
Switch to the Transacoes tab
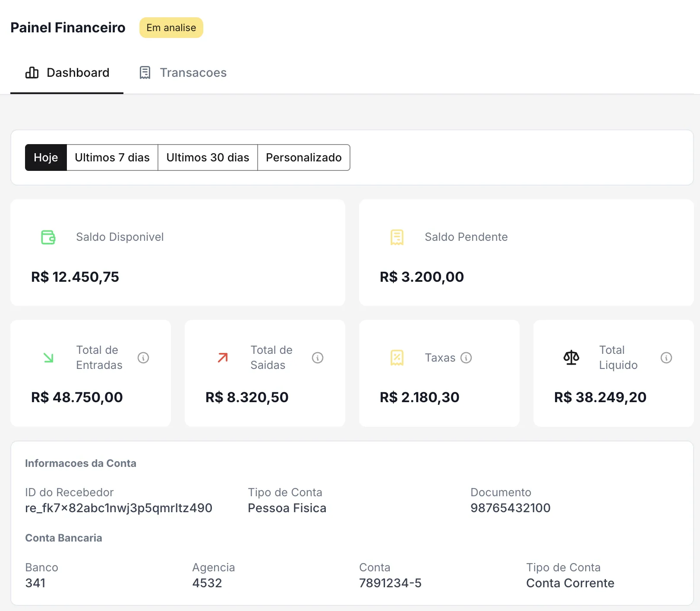point(193,72)
